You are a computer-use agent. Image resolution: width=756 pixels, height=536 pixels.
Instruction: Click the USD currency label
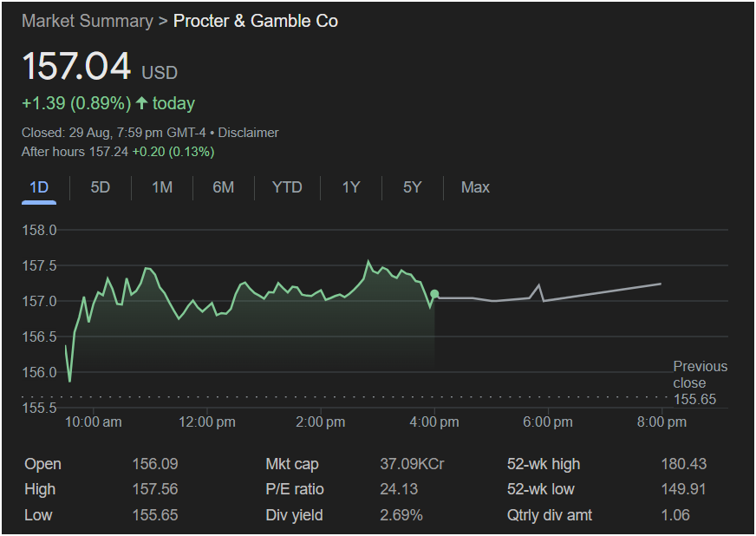click(160, 73)
